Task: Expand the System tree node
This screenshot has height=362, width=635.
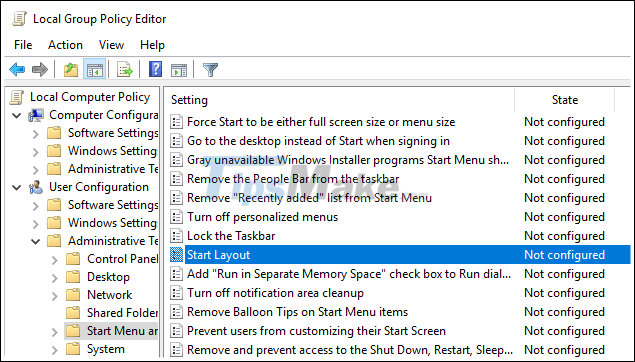Action: pyautogui.click(x=55, y=349)
